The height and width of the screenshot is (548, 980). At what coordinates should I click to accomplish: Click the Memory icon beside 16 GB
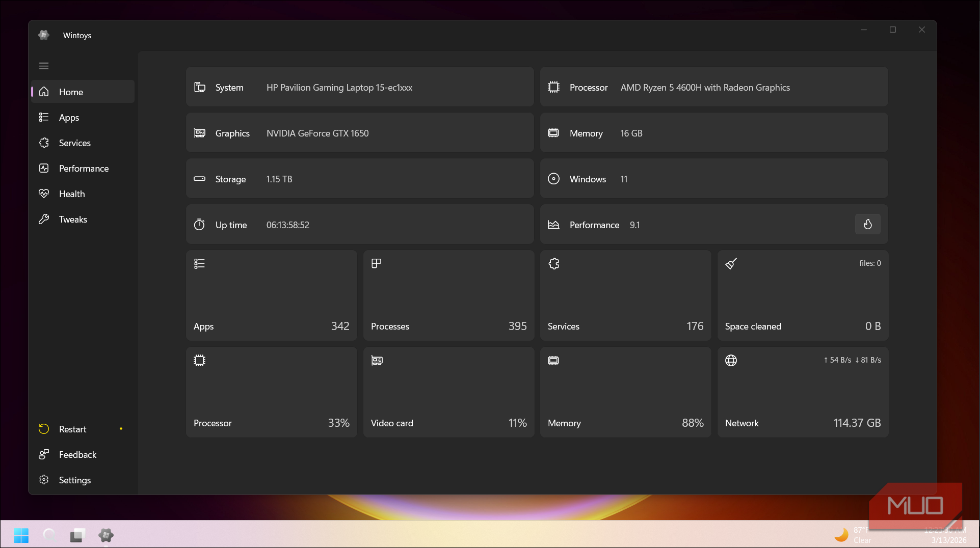553,133
